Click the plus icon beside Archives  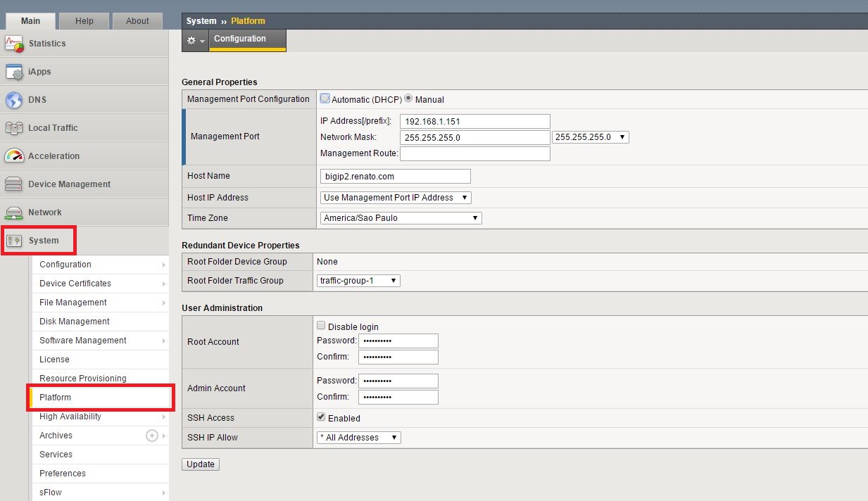pos(151,436)
